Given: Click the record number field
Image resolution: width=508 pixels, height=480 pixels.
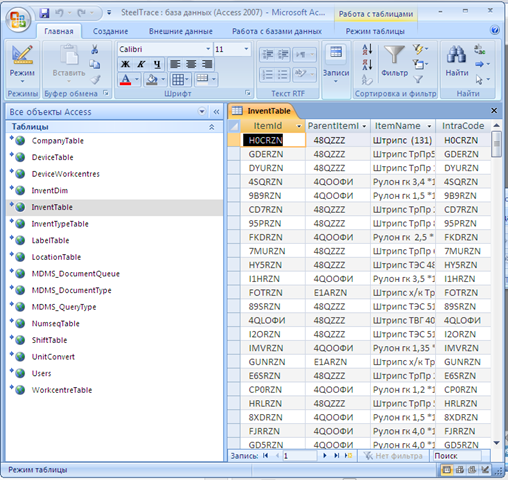Looking at the screenshot, I should [x=299, y=456].
